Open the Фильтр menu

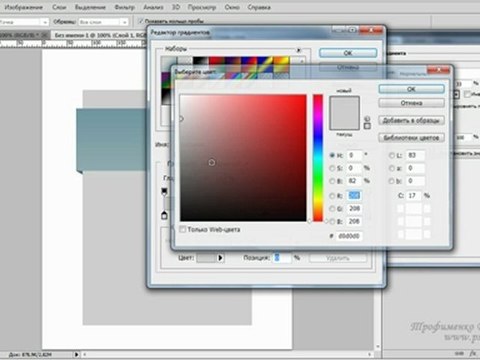click(124, 7)
